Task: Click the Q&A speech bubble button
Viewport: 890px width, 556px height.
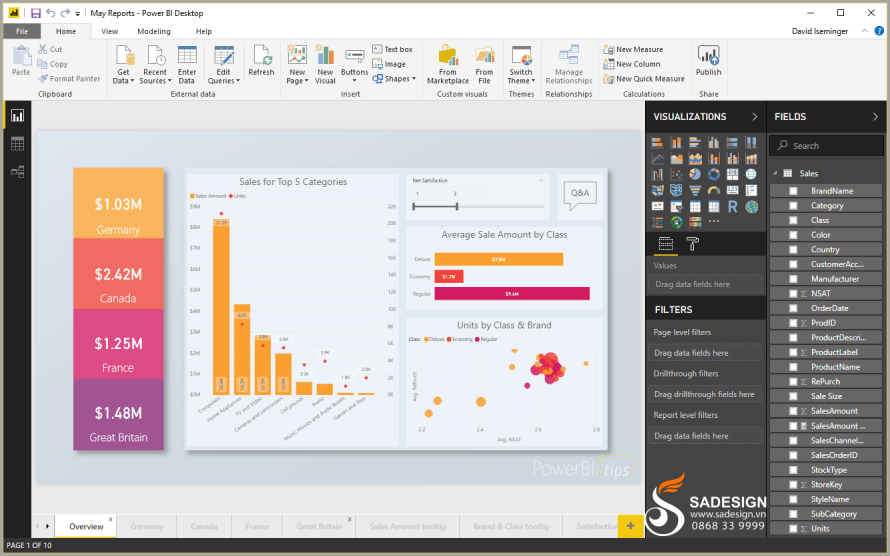Action: coord(580,196)
